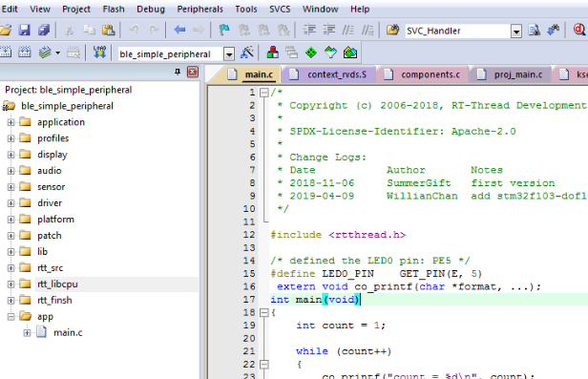Select the rtt_finsh folder
Screen dimensions: 588x379
click(x=54, y=301)
